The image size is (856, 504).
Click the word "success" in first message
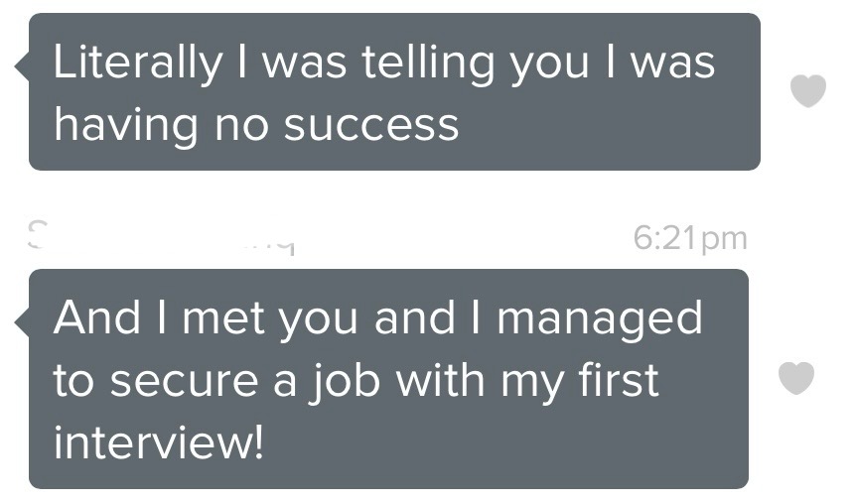[x=371, y=125]
